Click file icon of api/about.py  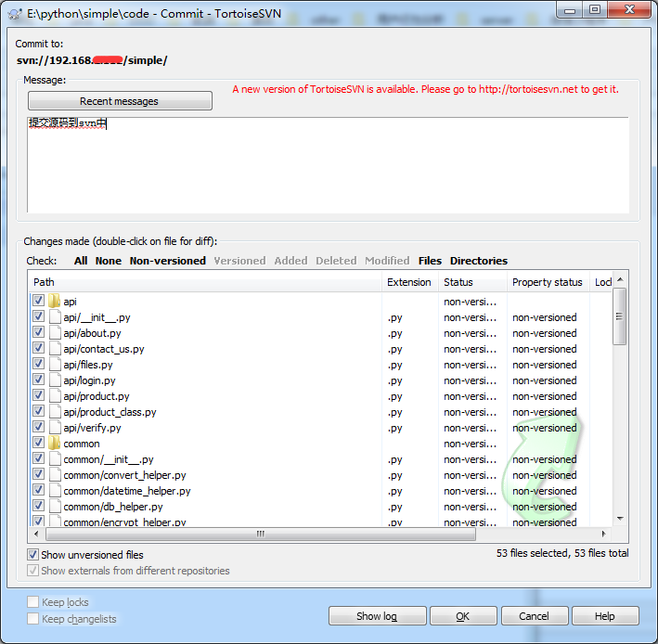point(55,333)
